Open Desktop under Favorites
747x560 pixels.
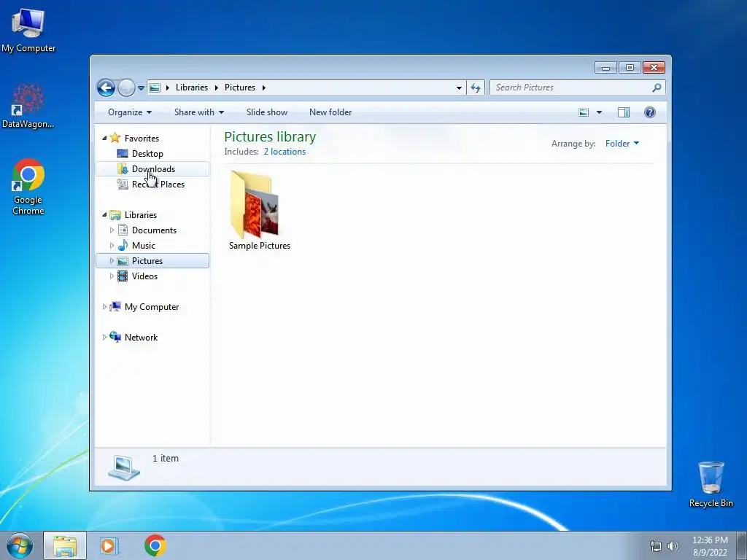point(147,154)
